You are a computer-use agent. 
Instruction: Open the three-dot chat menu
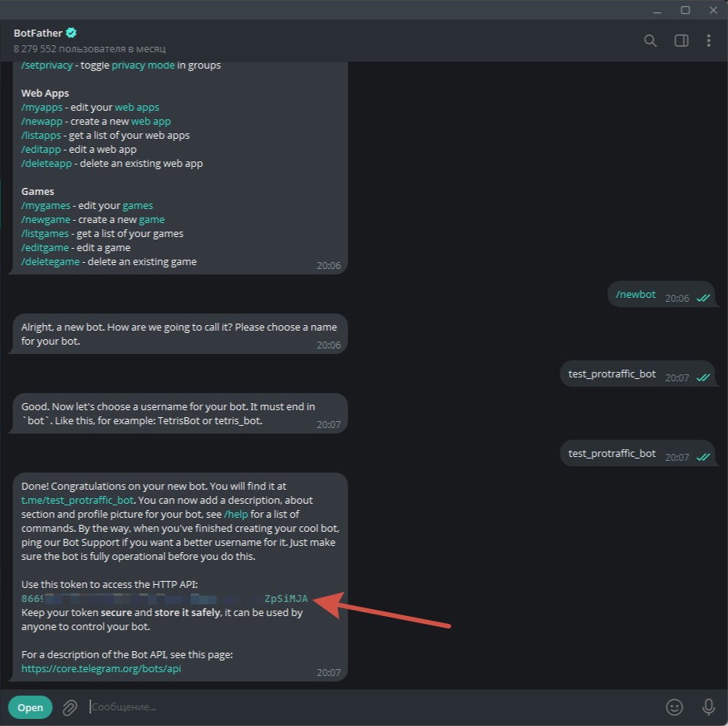pos(709,41)
